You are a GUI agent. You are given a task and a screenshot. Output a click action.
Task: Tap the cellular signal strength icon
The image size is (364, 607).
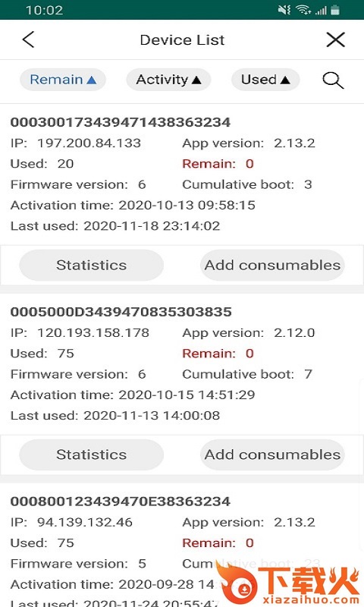point(321,10)
